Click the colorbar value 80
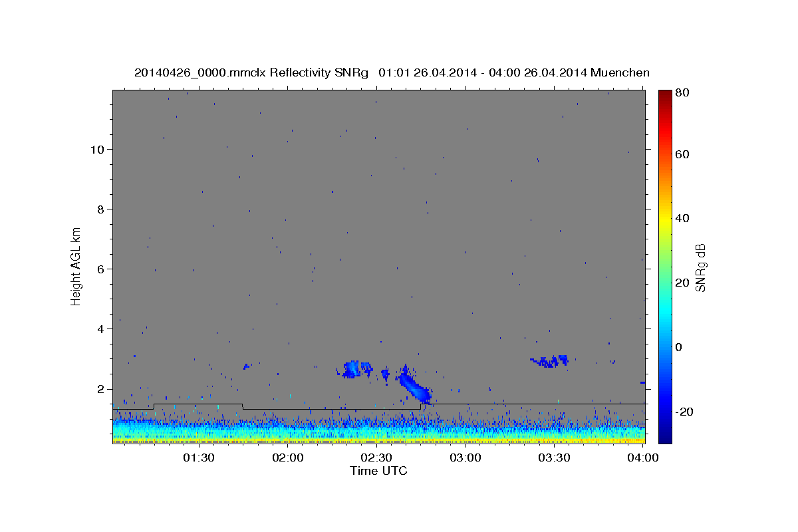This screenshot has width=798, height=532. coord(682,92)
